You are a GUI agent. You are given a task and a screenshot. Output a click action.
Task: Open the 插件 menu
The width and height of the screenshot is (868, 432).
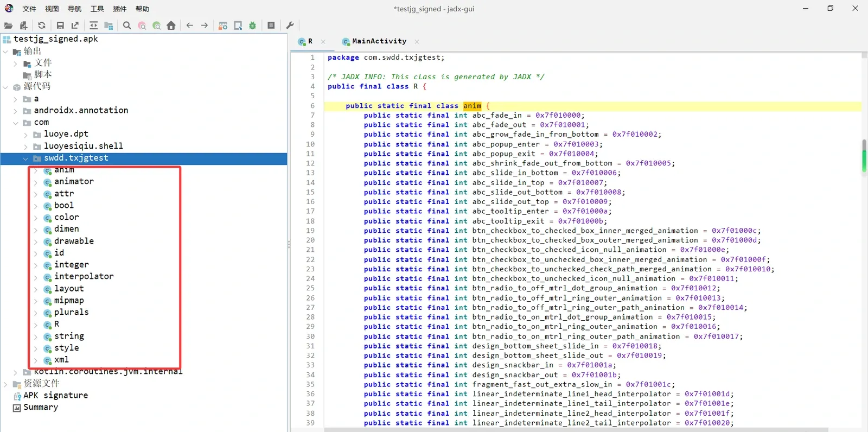coord(120,9)
